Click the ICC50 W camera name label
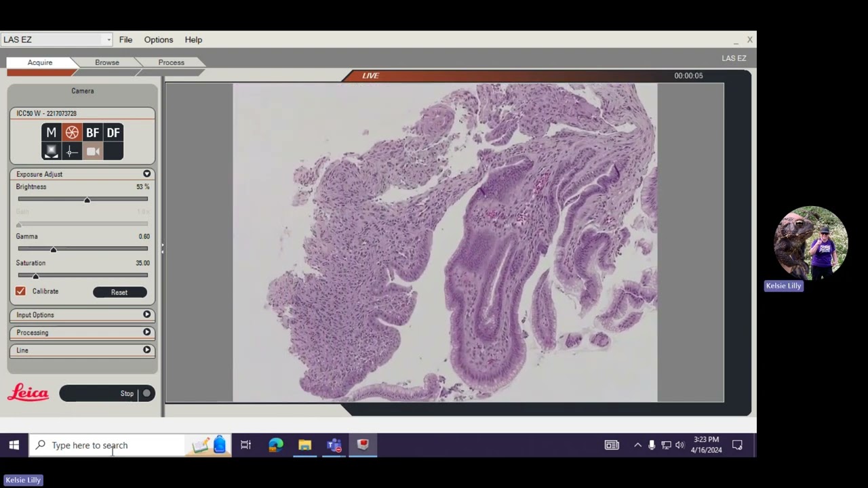868x488 pixels. [x=46, y=113]
